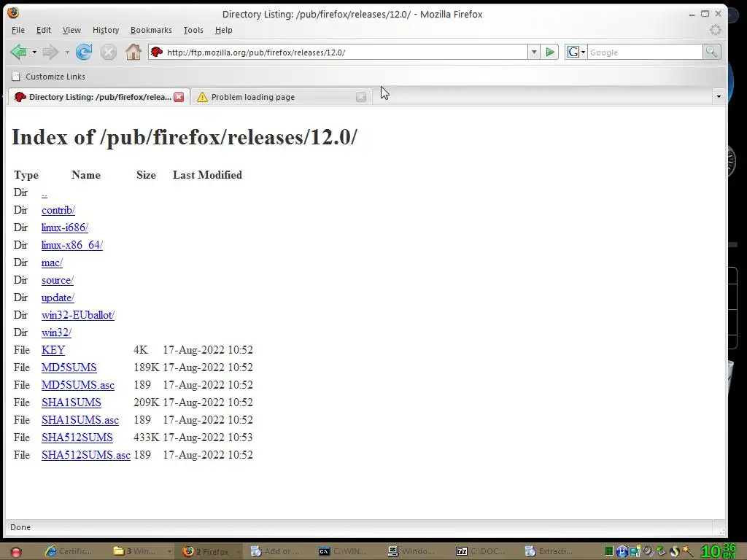Open the Tools menu
The width and height of the screenshot is (747, 560).
pyautogui.click(x=193, y=30)
